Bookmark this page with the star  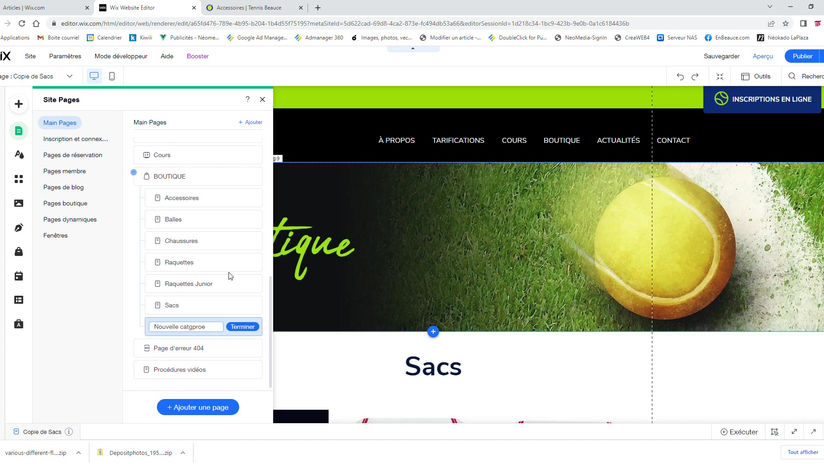(786, 24)
